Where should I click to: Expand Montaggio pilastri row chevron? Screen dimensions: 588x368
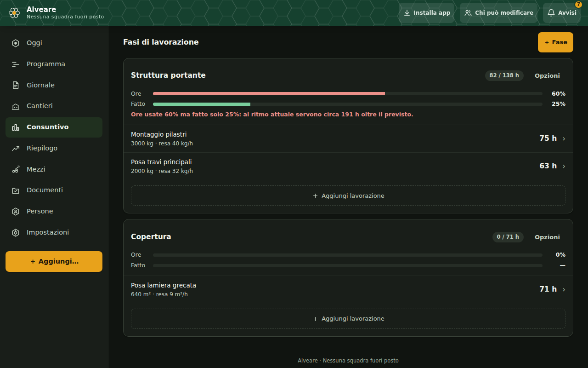[x=564, y=139]
